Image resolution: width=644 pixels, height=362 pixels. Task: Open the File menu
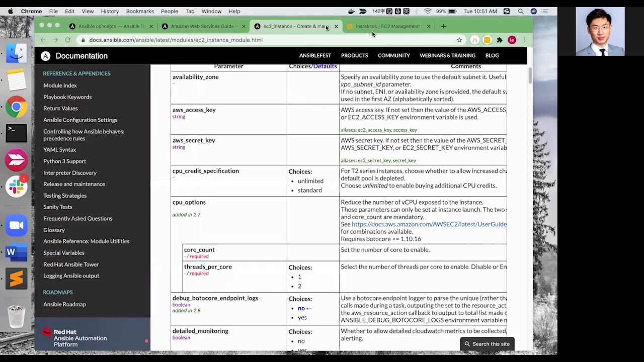53,11
